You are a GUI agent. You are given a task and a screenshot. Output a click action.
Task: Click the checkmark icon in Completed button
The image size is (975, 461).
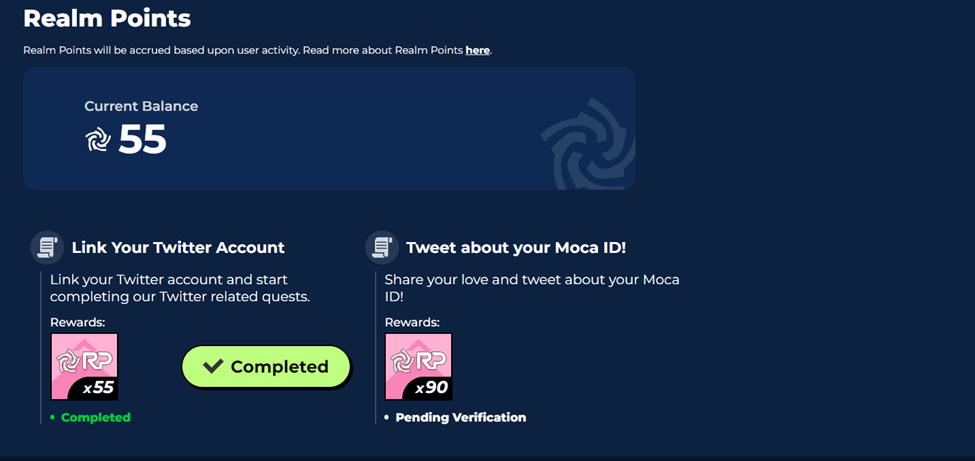click(213, 366)
